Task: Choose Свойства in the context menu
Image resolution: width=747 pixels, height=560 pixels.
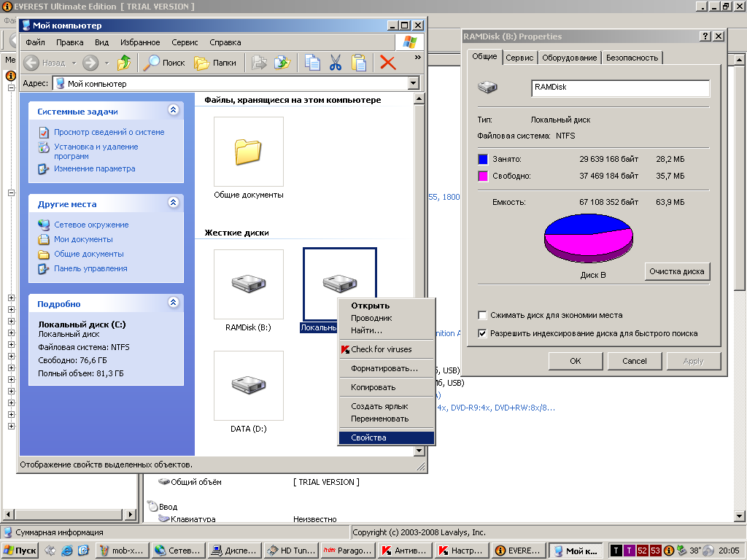Action: (x=387, y=437)
